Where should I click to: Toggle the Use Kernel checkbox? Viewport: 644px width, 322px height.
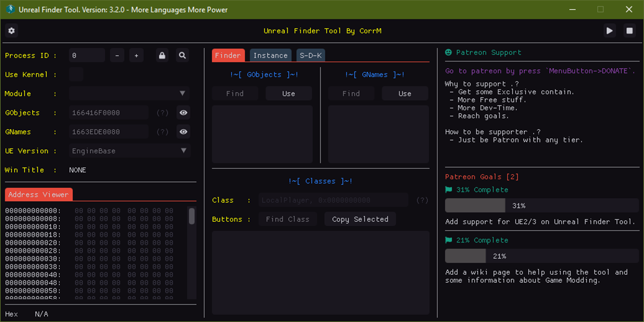[x=76, y=74]
